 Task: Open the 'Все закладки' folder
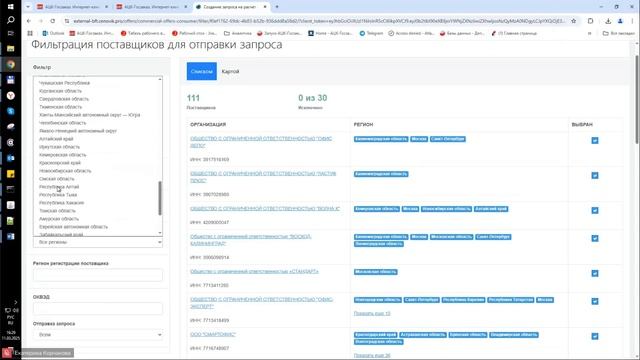tap(619, 33)
